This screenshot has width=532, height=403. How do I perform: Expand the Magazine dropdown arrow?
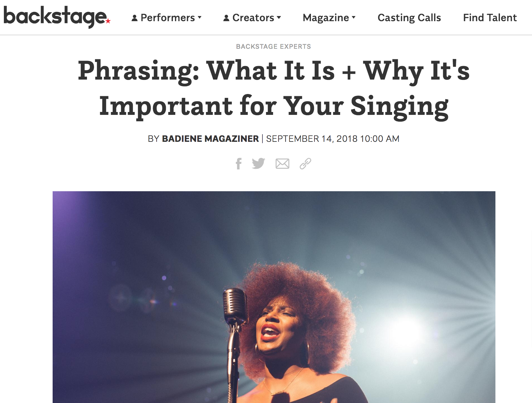pyautogui.click(x=354, y=17)
